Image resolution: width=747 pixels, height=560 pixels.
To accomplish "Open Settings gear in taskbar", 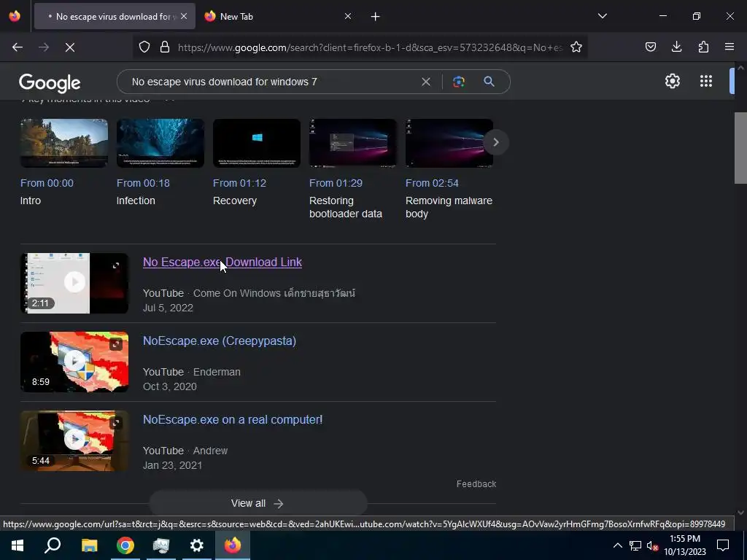I will tap(197, 545).
